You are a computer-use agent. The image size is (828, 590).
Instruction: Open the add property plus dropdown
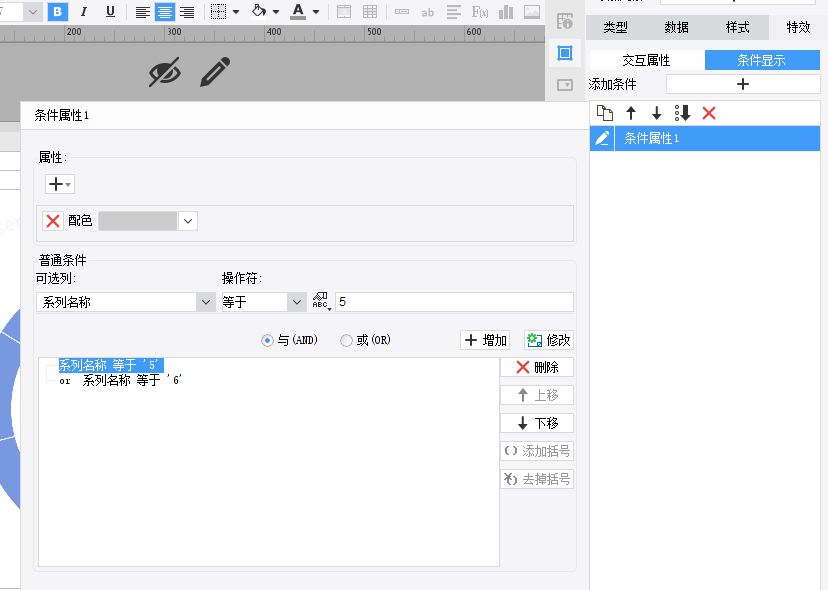coord(60,184)
